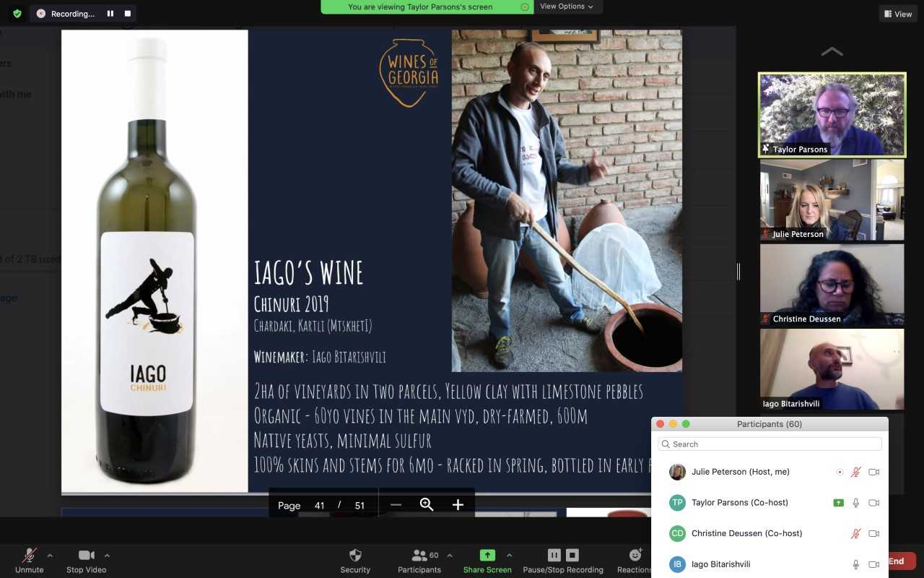Toggle Stop Video camera button

click(x=86, y=555)
